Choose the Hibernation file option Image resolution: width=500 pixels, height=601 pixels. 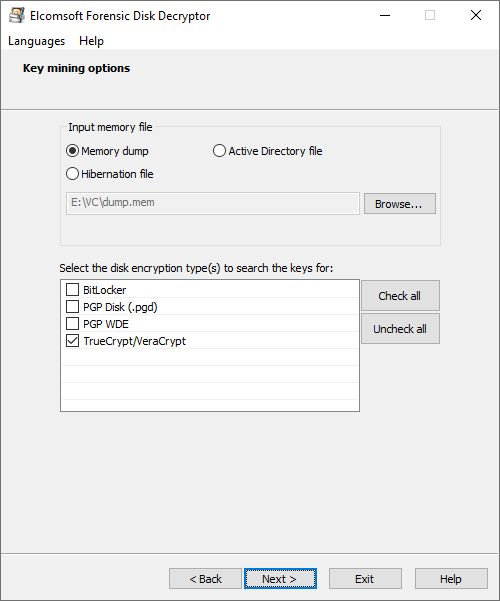coord(72,174)
